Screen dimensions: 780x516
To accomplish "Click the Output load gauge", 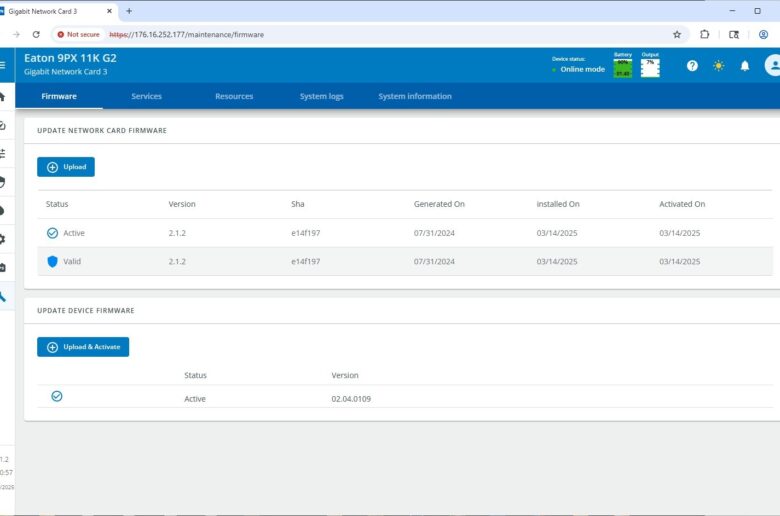I will tap(650, 66).
